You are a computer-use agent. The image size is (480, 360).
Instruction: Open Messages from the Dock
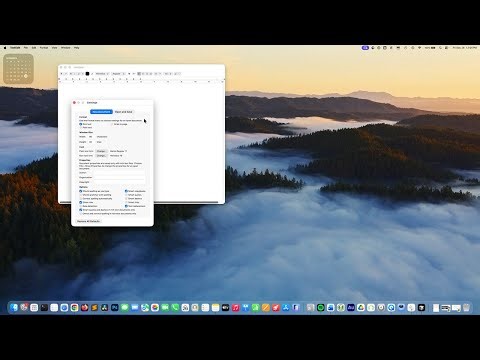[125, 307]
